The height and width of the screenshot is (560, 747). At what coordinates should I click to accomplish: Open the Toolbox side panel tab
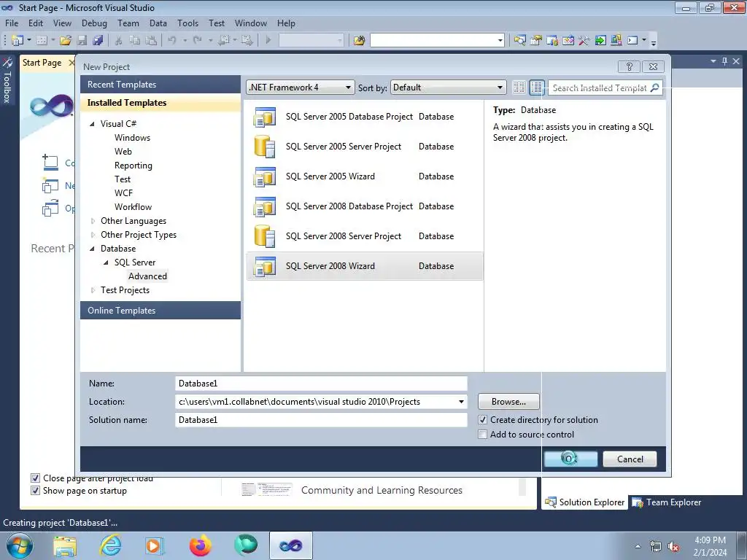[x=7, y=81]
